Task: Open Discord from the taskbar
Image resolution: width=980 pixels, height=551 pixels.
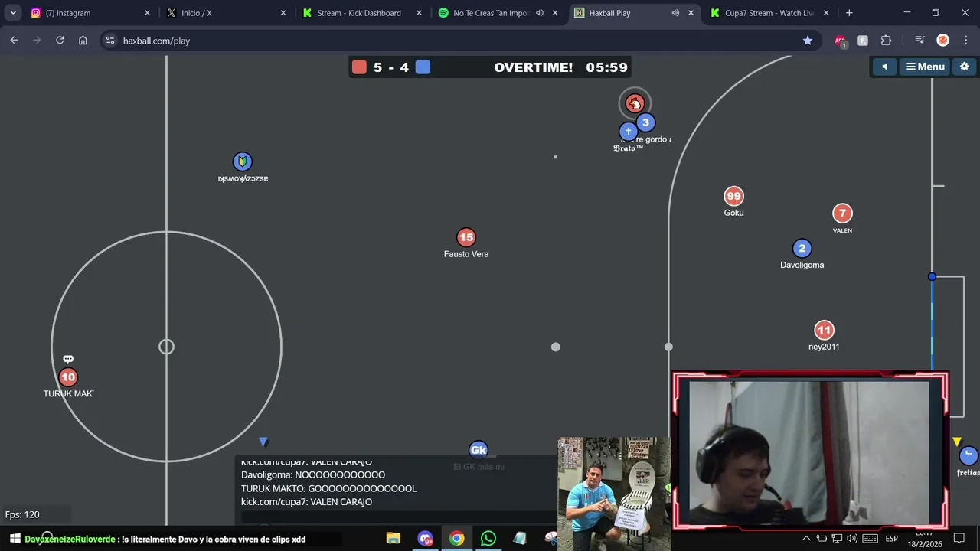Action: click(x=425, y=539)
